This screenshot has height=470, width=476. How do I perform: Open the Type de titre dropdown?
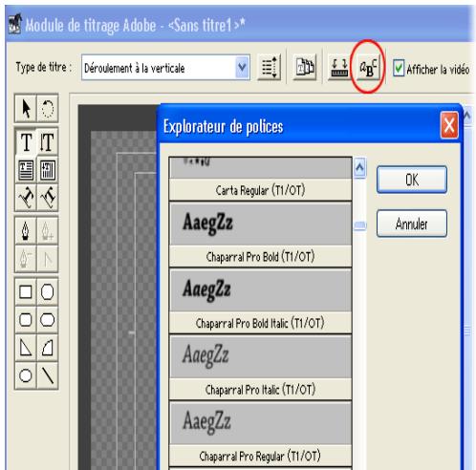165,68
